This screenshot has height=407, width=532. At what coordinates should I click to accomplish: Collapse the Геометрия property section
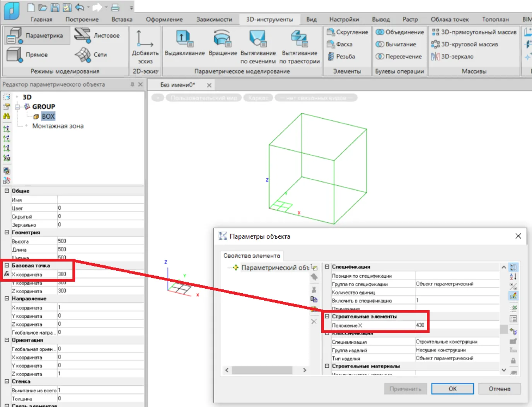[x=7, y=232]
